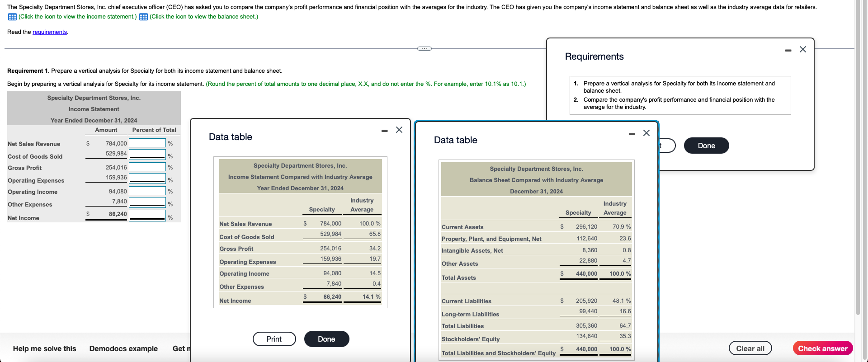This screenshot has height=362, width=868.
Task: Click 'click the icon to view the income statement' link
Action: pyautogui.click(x=77, y=17)
